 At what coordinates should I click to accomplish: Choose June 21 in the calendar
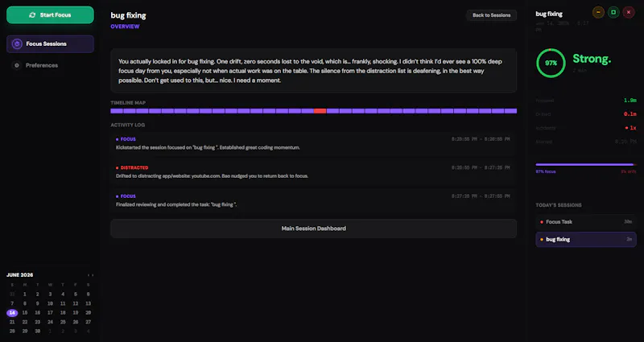point(12,322)
